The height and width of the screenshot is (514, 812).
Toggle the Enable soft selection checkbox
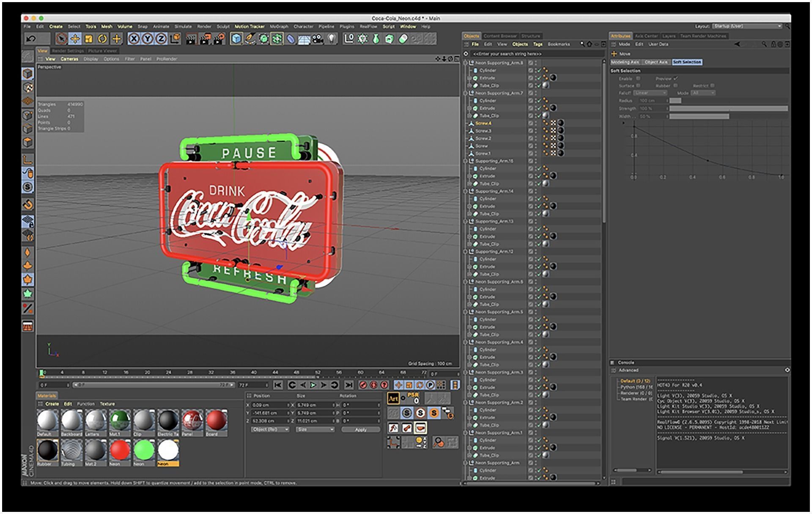(639, 78)
